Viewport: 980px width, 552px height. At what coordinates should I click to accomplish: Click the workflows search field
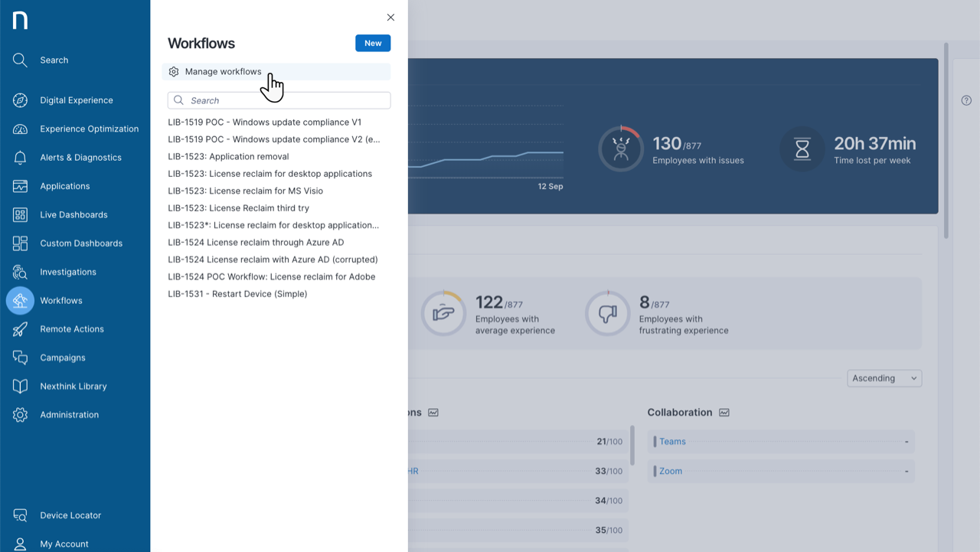(277, 100)
